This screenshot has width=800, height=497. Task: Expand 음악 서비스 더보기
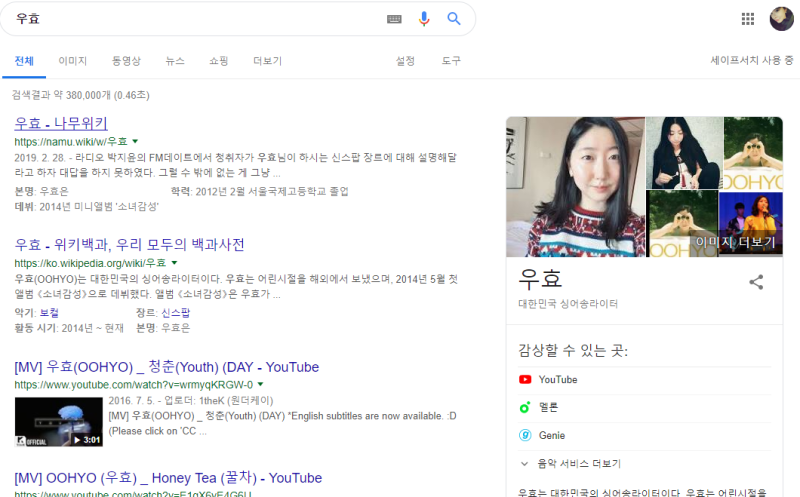tap(570, 463)
